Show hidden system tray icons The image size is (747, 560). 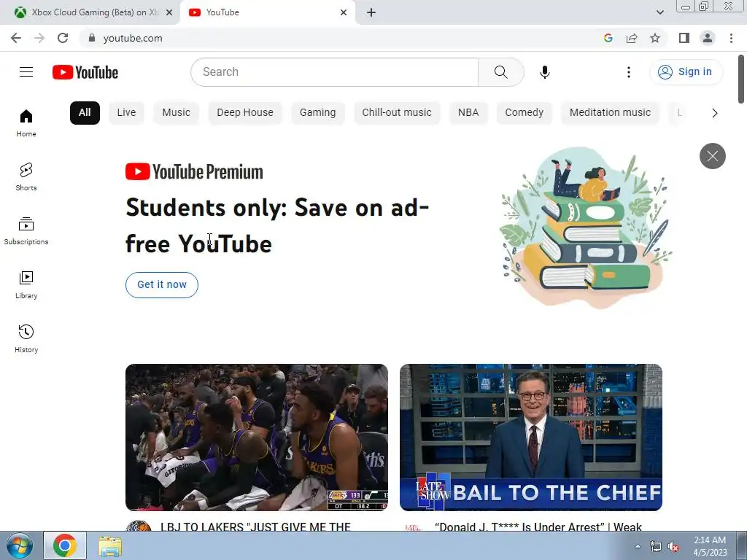(638, 546)
